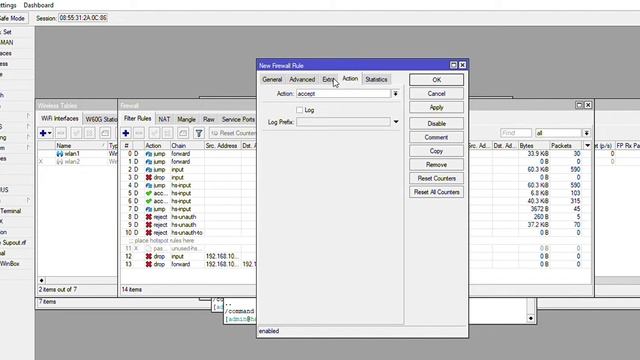640x360 pixels.
Task: Click the comment icon in Wireless Tables toolbar
Action: click(x=105, y=133)
